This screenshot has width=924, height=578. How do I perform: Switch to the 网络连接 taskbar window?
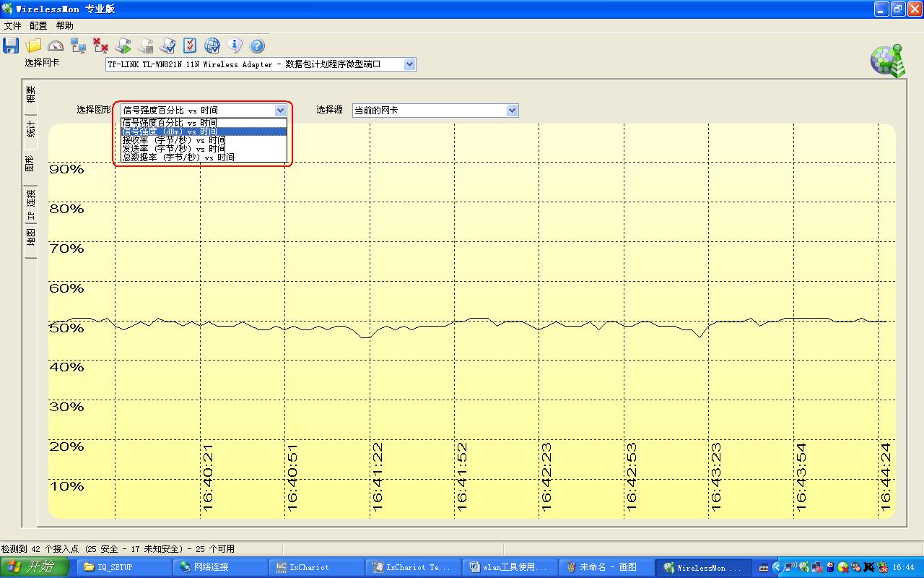coord(220,567)
